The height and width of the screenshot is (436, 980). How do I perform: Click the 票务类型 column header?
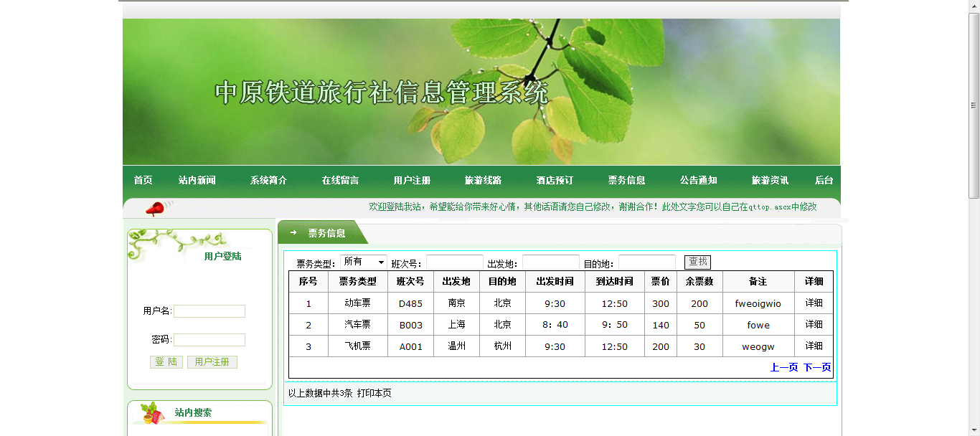[358, 282]
